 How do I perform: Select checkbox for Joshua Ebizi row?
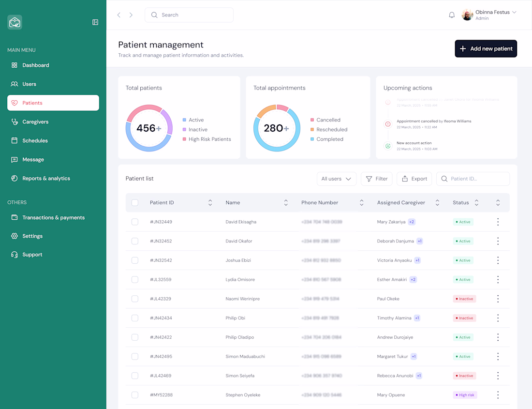(x=135, y=260)
